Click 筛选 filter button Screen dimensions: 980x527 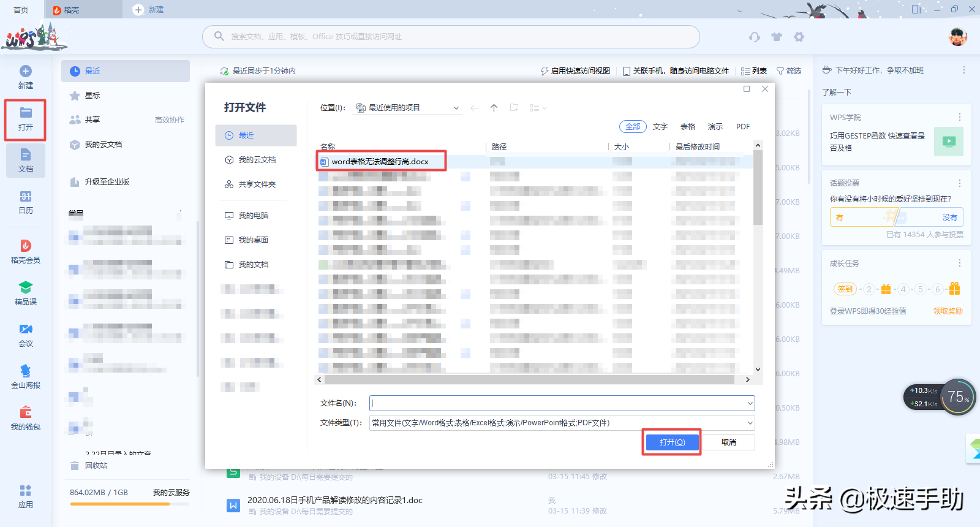coord(789,71)
